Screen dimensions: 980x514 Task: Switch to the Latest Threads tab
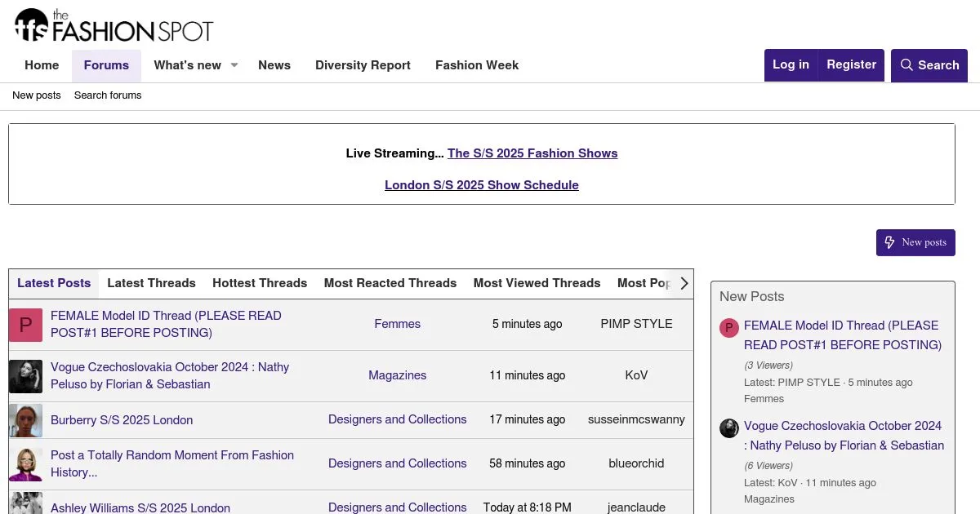click(x=151, y=283)
